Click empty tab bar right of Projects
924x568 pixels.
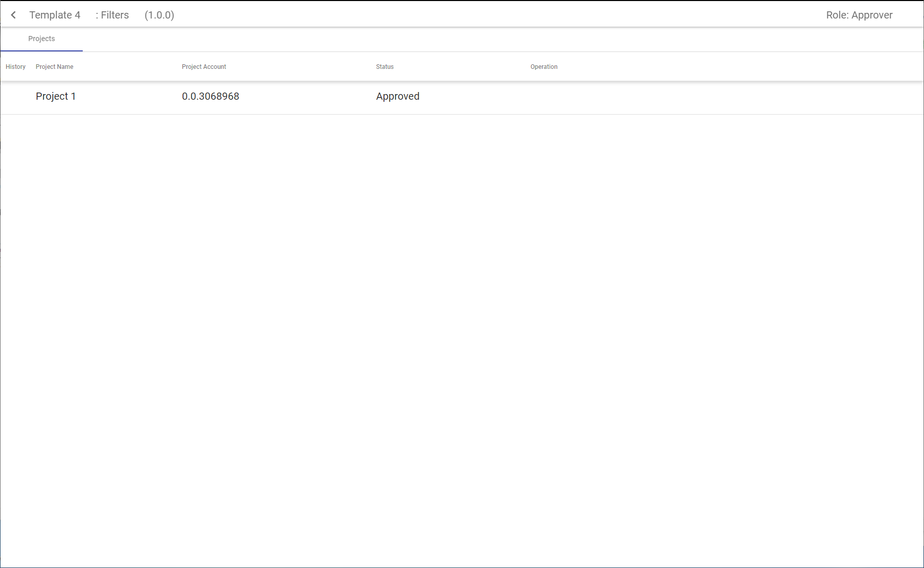tap(463, 39)
